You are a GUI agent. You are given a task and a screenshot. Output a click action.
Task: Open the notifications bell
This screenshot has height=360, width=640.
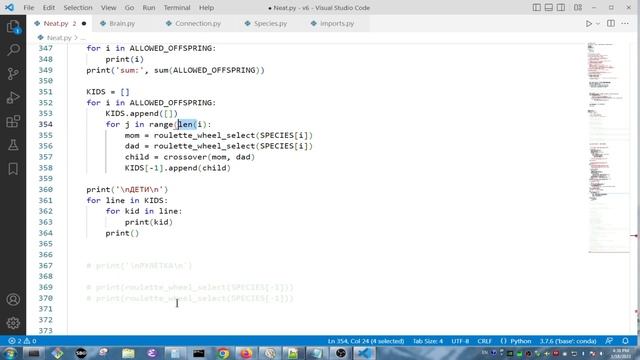(625, 341)
